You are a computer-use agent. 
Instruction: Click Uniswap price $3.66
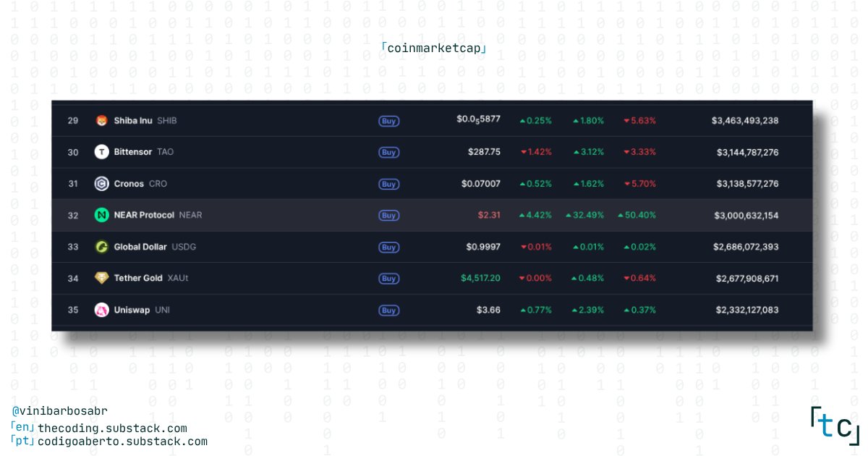point(489,310)
